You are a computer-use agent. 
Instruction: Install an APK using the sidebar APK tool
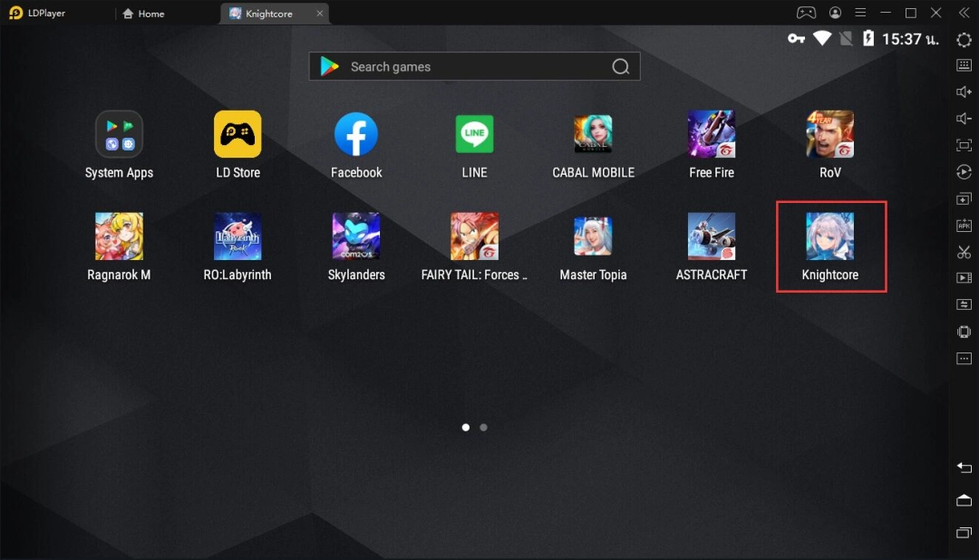pos(964,224)
